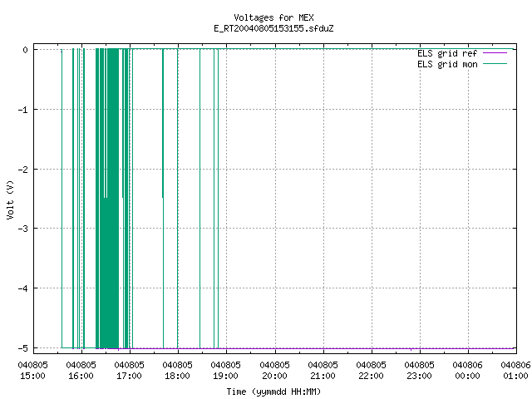Click the y-axis tick label '-3'
532x399 pixels.
click(23, 229)
